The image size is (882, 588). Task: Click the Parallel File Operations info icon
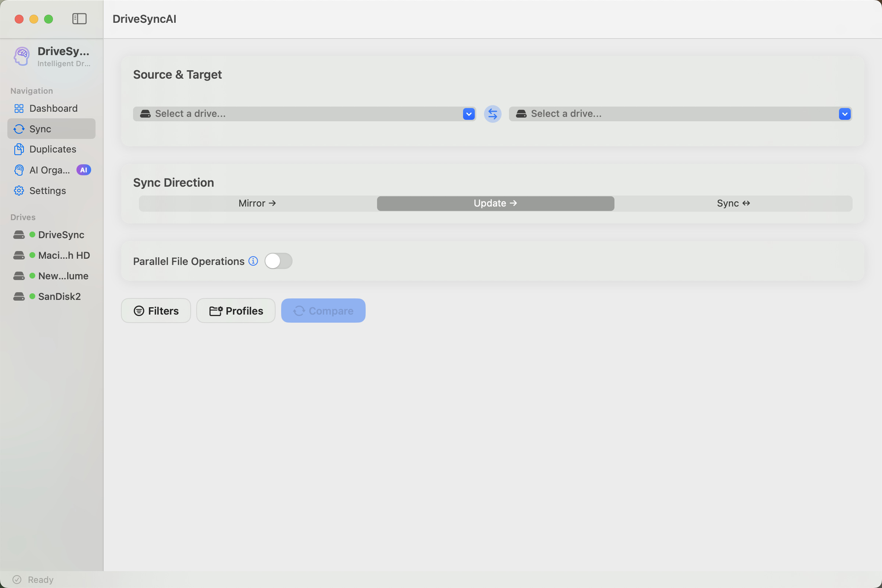[x=253, y=261]
